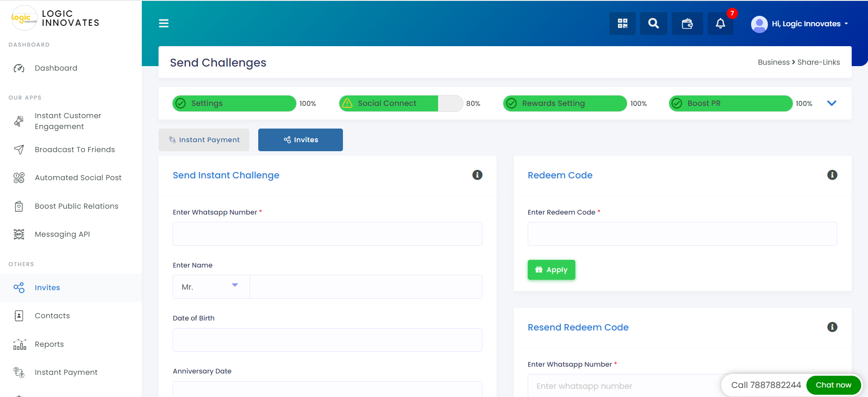Focus the Enter Redeem Code field
Image resolution: width=868 pixels, height=397 pixels.
point(682,234)
